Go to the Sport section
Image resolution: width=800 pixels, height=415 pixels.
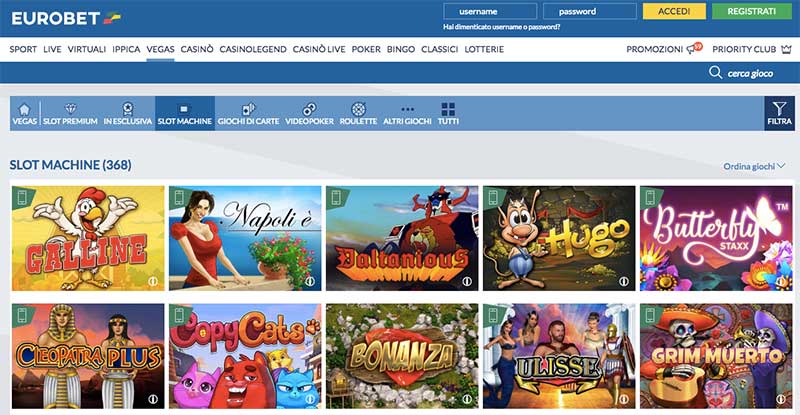point(23,49)
